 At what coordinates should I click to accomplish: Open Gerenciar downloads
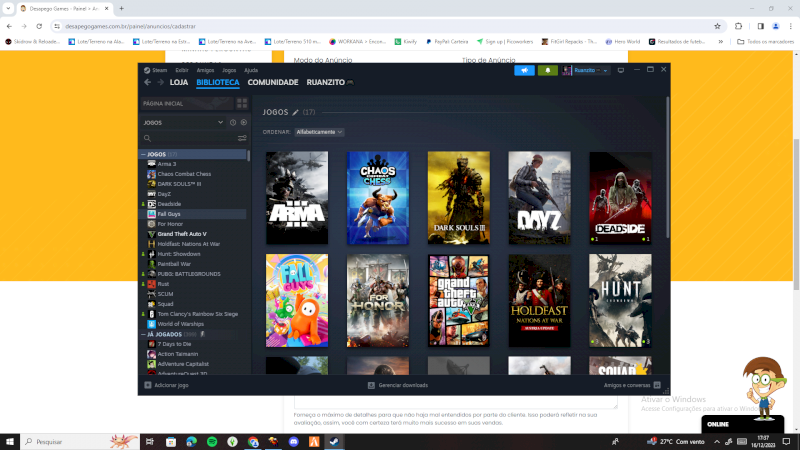tap(398, 385)
